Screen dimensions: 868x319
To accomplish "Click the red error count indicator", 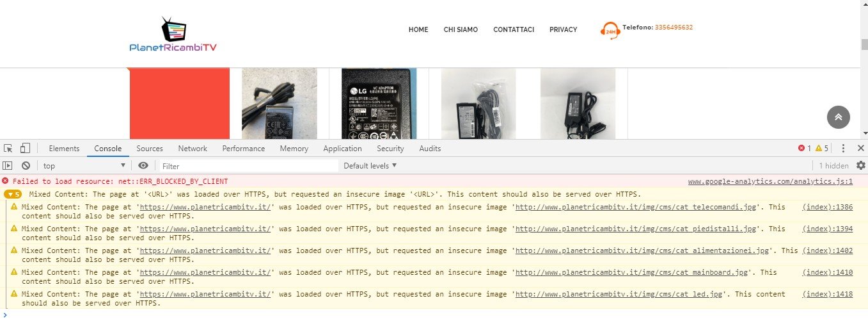I will [x=805, y=149].
